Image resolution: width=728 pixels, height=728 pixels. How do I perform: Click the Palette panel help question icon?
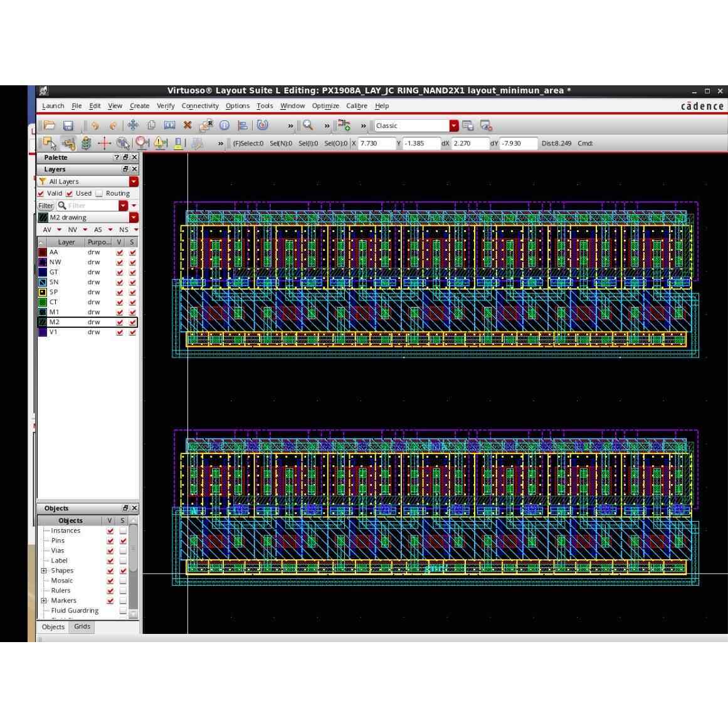[117, 157]
